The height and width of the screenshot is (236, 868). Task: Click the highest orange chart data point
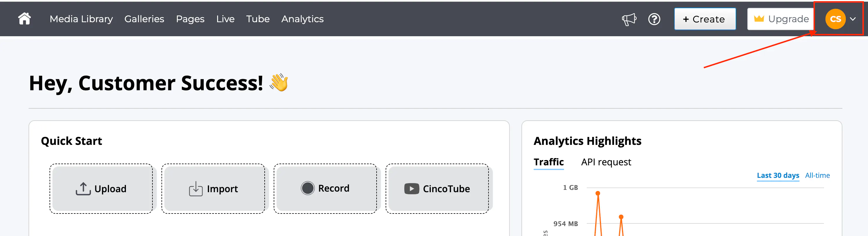pos(598,193)
